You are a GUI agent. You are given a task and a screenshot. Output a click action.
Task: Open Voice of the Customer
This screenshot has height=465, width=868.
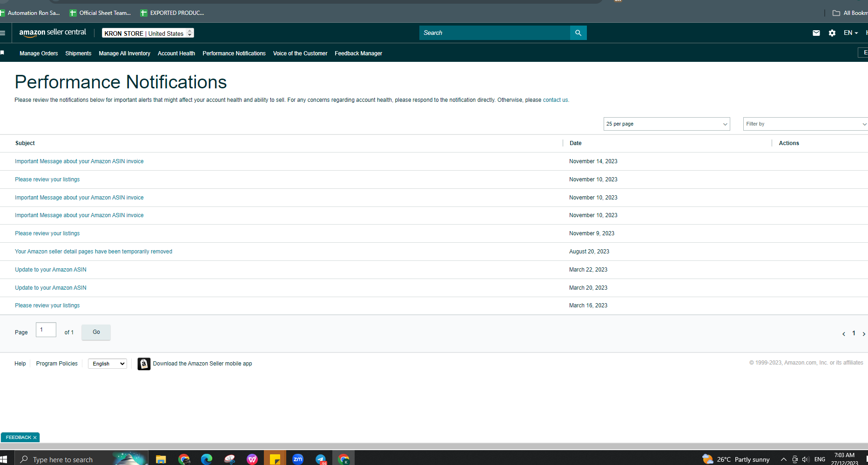pyautogui.click(x=300, y=53)
